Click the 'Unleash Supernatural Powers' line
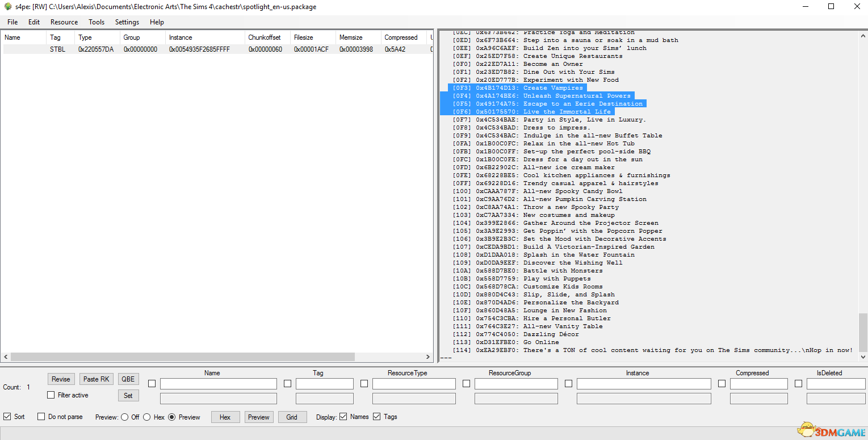868x440 pixels. (x=542, y=96)
